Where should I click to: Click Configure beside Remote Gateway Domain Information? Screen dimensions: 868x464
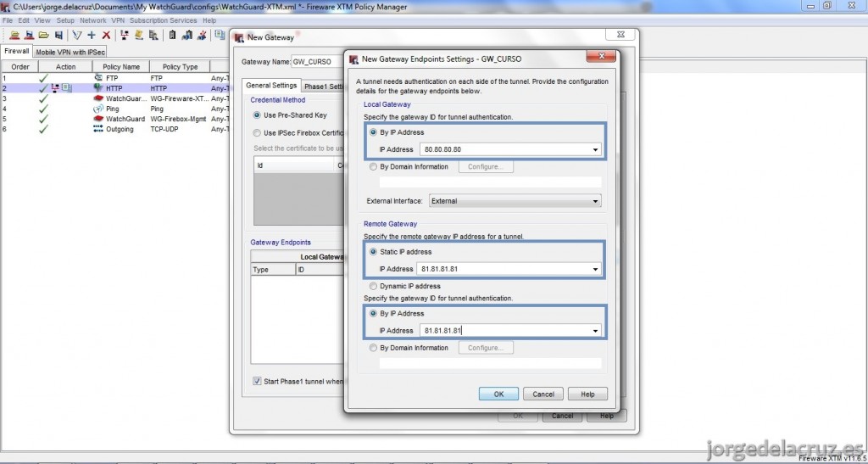(x=486, y=348)
